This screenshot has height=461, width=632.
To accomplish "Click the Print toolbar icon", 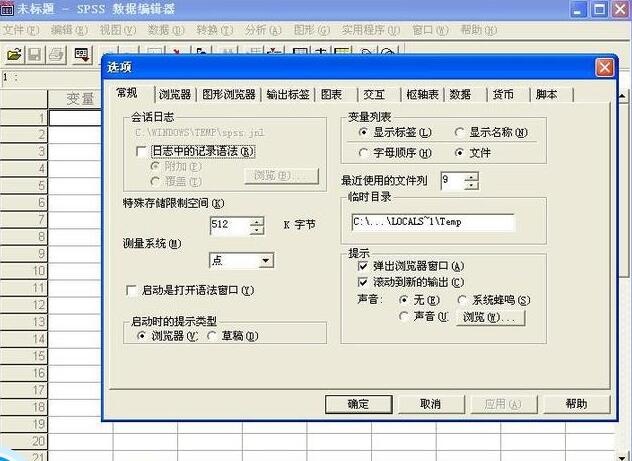I will 56,55.
